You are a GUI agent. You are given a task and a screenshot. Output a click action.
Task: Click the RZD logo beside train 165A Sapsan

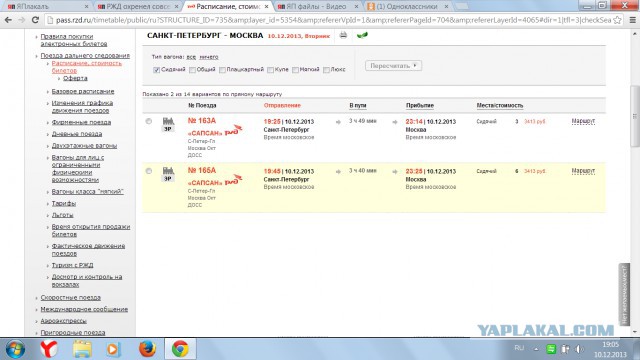coord(233,180)
